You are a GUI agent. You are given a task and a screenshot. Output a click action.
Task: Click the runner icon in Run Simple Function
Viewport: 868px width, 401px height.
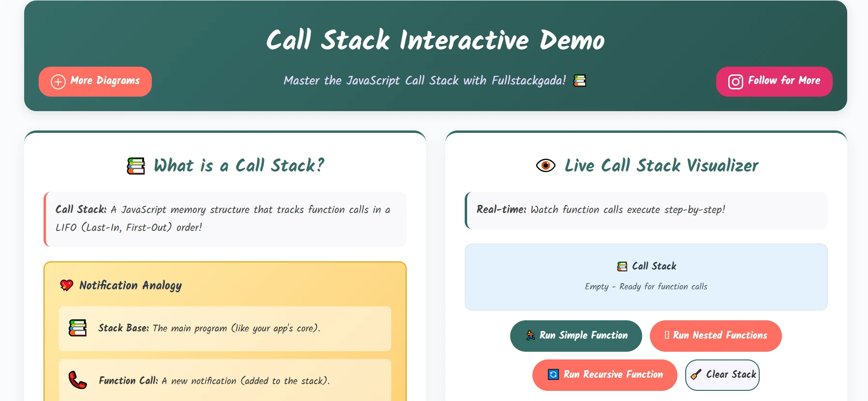point(530,335)
